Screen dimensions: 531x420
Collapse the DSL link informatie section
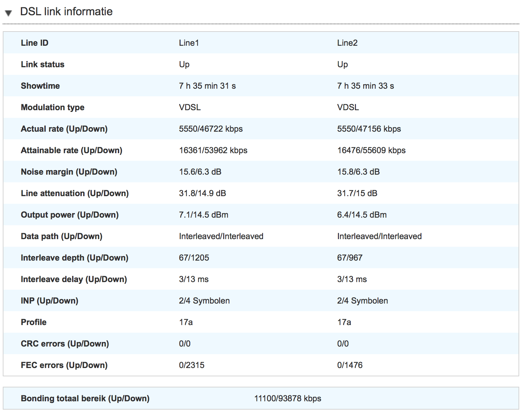[x=8, y=13]
